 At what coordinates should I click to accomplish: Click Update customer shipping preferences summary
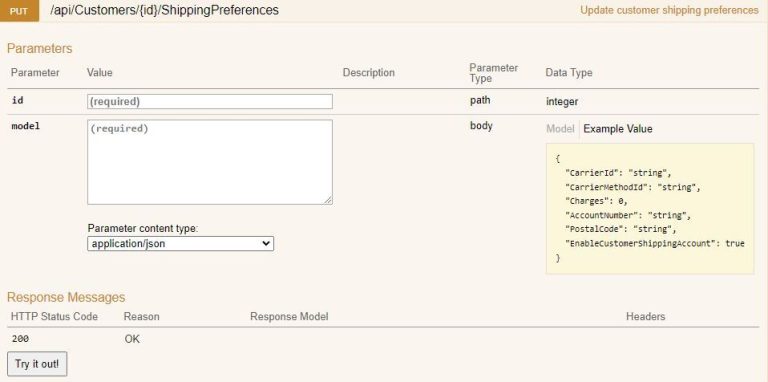click(x=669, y=10)
